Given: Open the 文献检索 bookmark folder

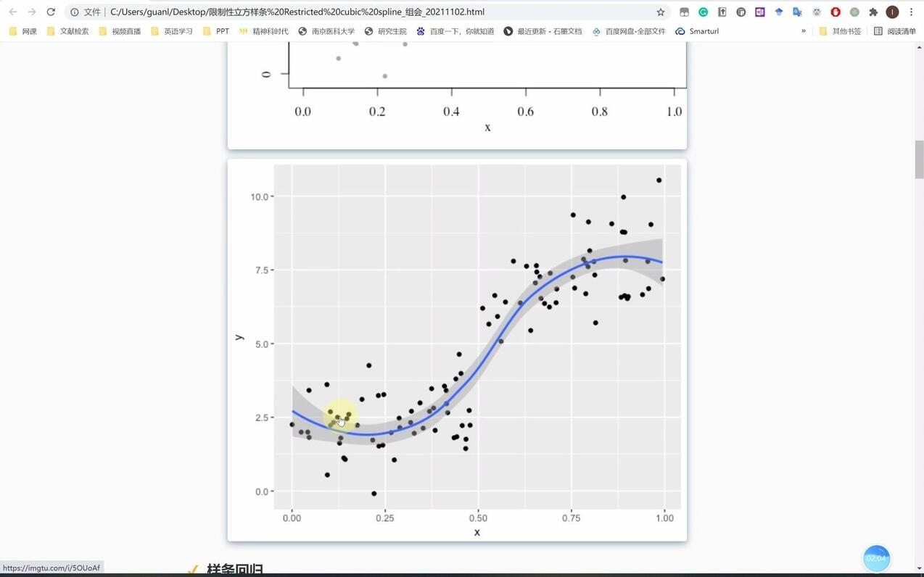Looking at the screenshot, I should point(67,31).
